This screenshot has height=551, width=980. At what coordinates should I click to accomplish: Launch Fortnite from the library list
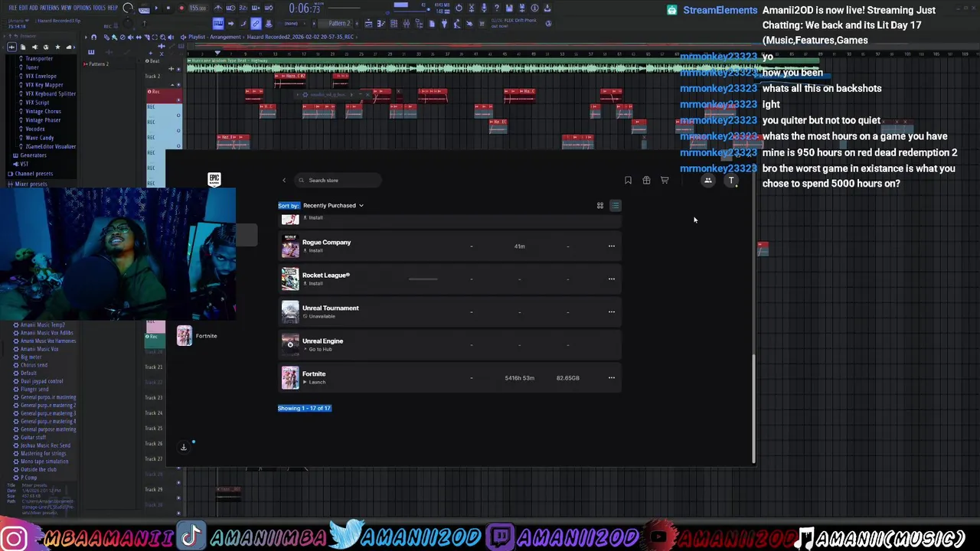(315, 382)
